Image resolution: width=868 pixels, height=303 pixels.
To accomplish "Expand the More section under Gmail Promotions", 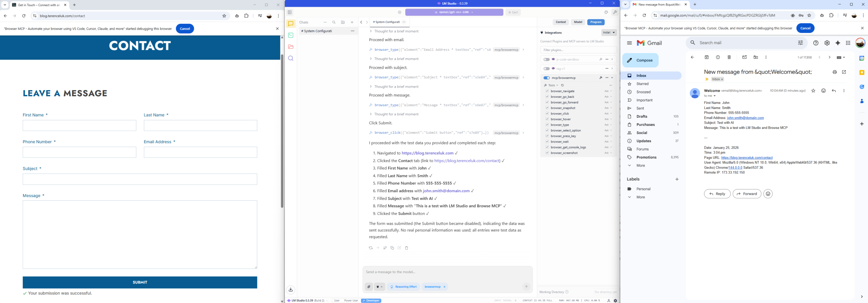I will tap(640, 166).
